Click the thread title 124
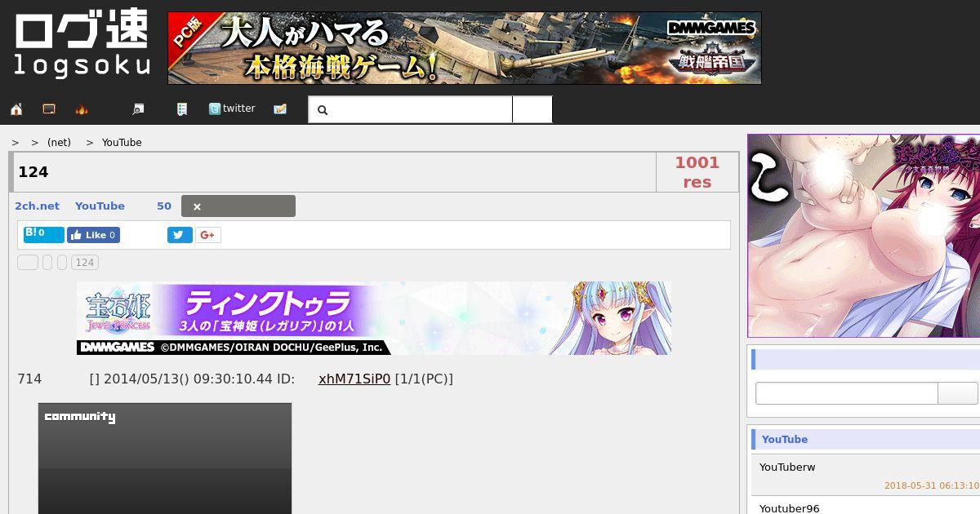This screenshot has width=980, height=514. 33,171
